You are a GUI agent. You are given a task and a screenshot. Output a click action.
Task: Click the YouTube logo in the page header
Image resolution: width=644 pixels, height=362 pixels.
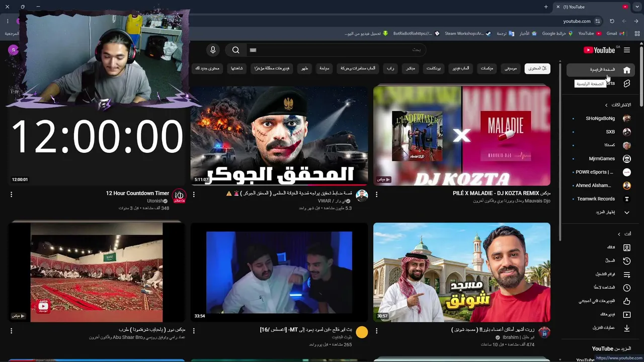tap(599, 50)
